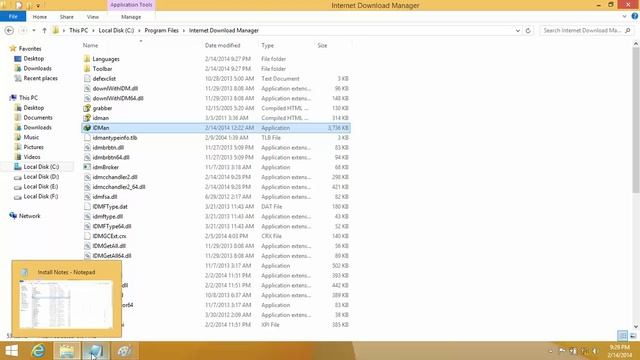This screenshot has height=360, width=640.
Task: Show hidden system tray icons
Action: pos(551,351)
